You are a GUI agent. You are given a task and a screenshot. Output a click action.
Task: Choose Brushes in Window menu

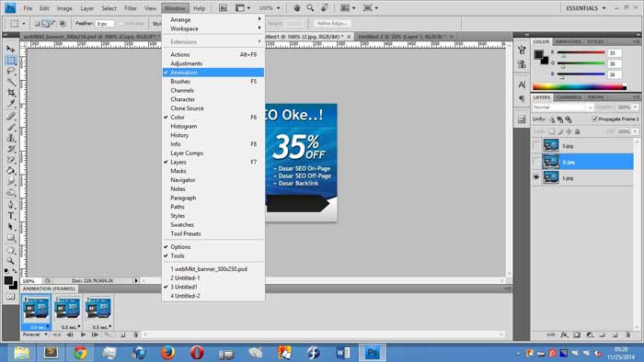point(213,82)
